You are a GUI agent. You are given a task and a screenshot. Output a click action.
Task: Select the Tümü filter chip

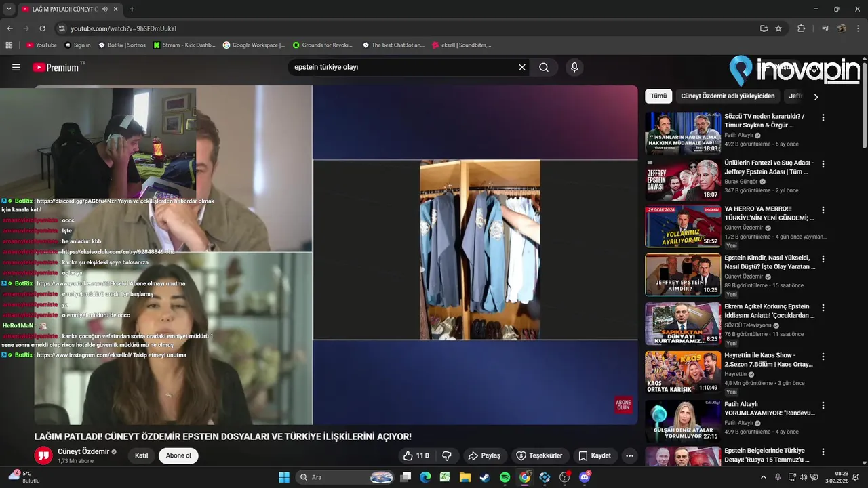[658, 96]
